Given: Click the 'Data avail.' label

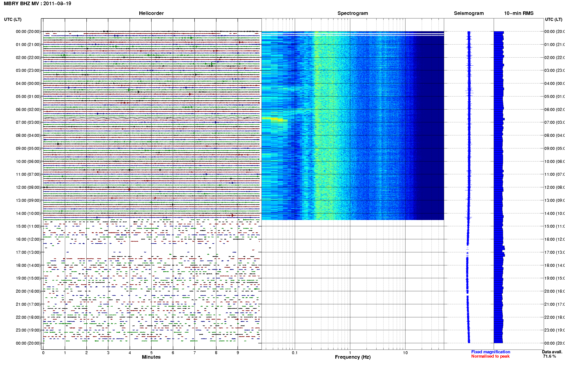Looking at the screenshot, I should click(x=552, y=352).
